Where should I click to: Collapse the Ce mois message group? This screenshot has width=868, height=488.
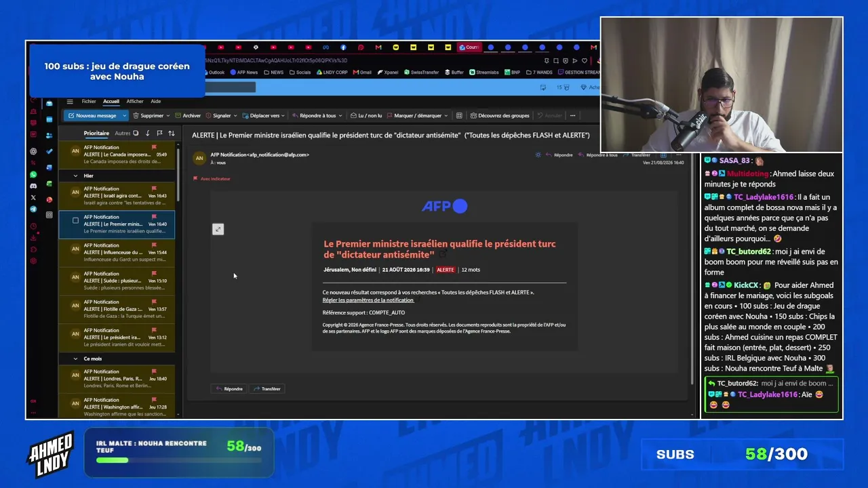(75, 359)
